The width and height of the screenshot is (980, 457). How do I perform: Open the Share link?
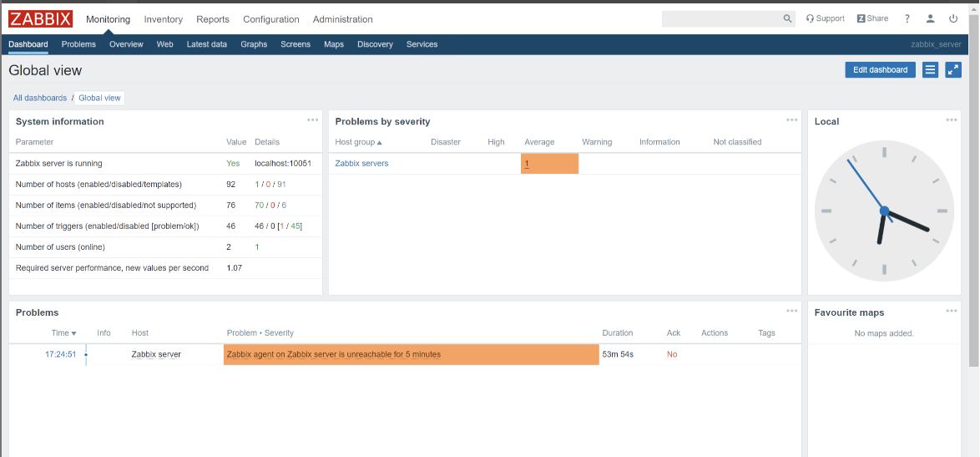click(x=872, y=18)
